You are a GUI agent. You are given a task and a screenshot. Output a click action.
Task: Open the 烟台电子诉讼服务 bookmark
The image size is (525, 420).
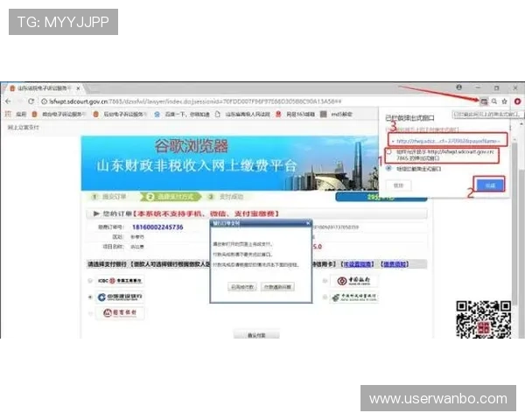click(59, 115)
